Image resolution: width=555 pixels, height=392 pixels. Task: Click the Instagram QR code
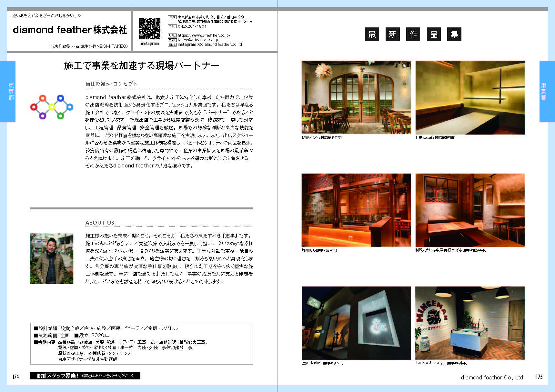pyautogui.click(x=150, y=29)
